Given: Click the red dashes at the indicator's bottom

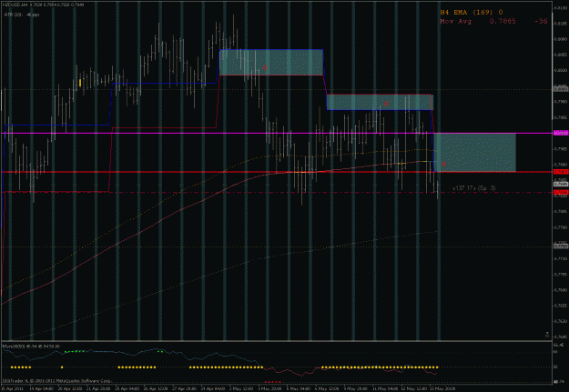Looking at the screenshot, I should pyautogui.click(x=272, y=382).
